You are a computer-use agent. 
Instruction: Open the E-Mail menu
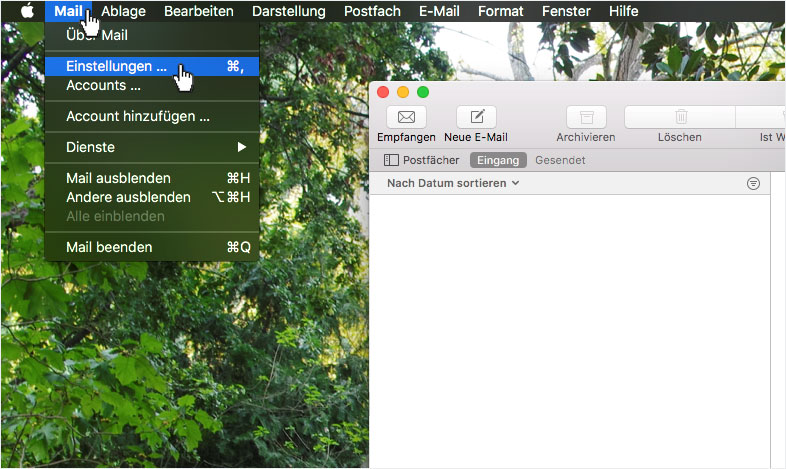[x=439, y=11]
